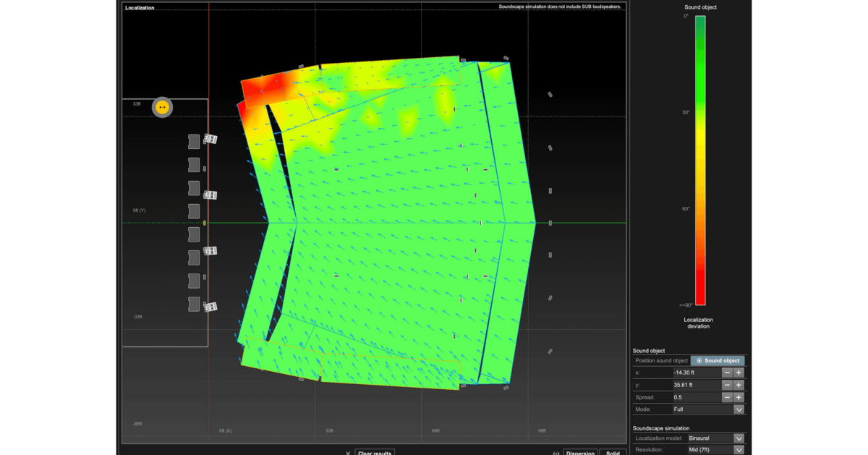Screen dimensions: 868x455
Task: Click the sound object icon beside the Dispersion button
Action: click(x=556, y=452)
